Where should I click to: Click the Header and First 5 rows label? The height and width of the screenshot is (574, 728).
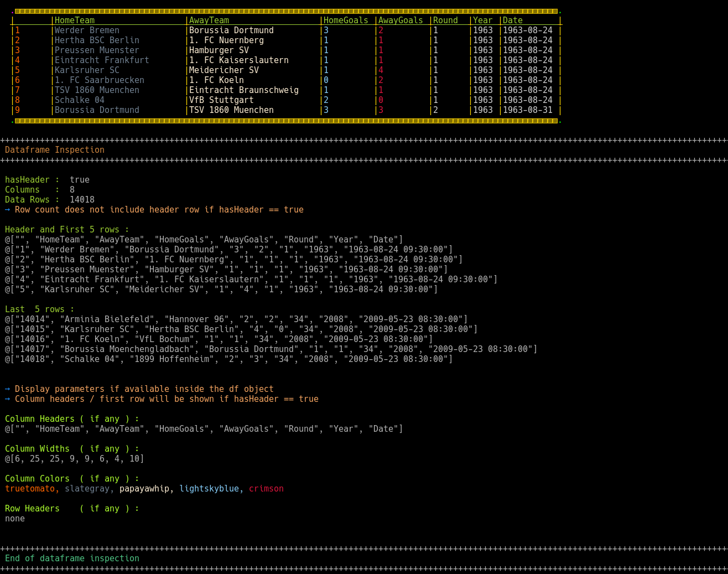pos(67,230)
